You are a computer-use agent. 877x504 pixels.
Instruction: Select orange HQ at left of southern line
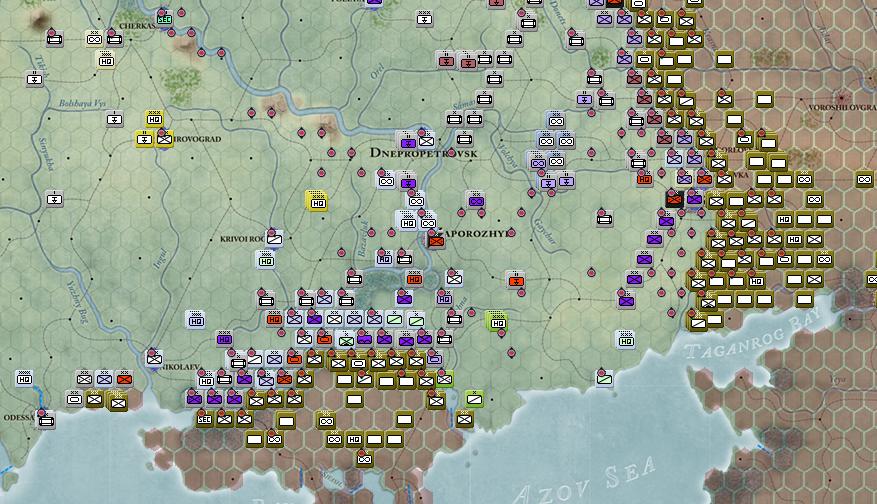pos(274,319)
